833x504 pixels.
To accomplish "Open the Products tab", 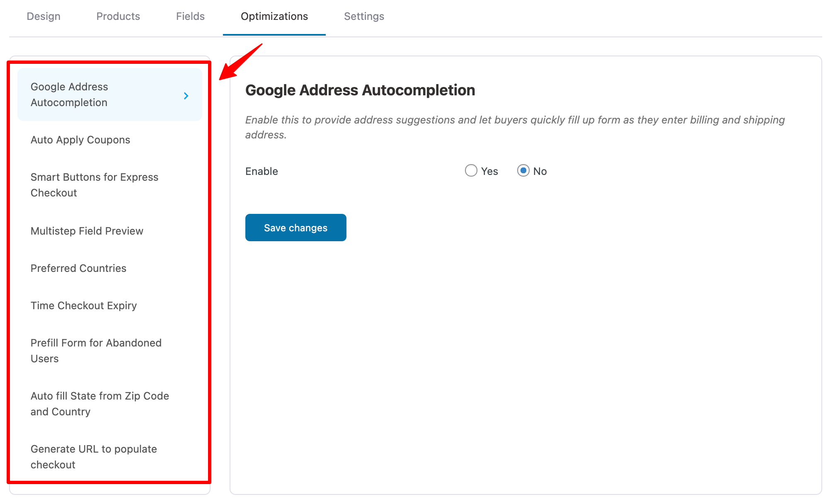I will (118, 16).
